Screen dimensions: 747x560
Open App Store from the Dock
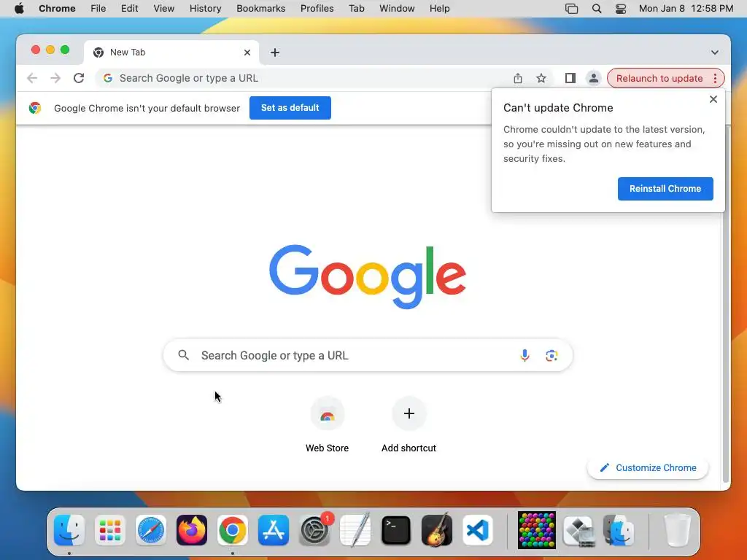pos(274,530)
